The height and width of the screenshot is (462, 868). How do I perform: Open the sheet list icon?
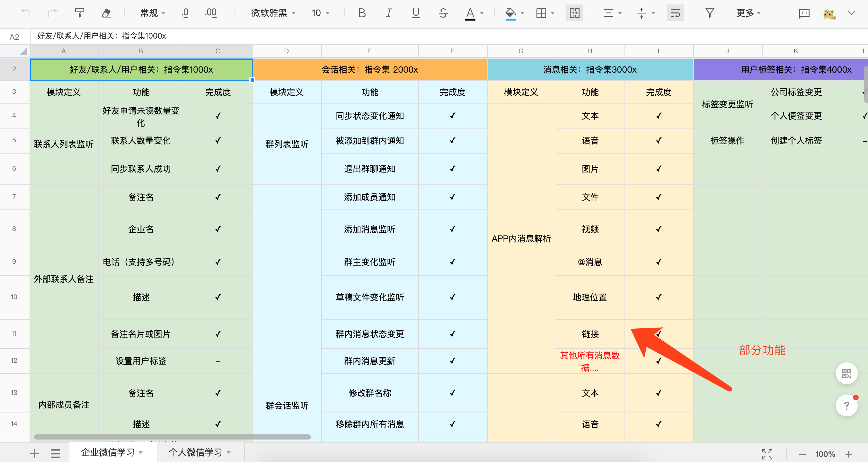coord(55,454)
